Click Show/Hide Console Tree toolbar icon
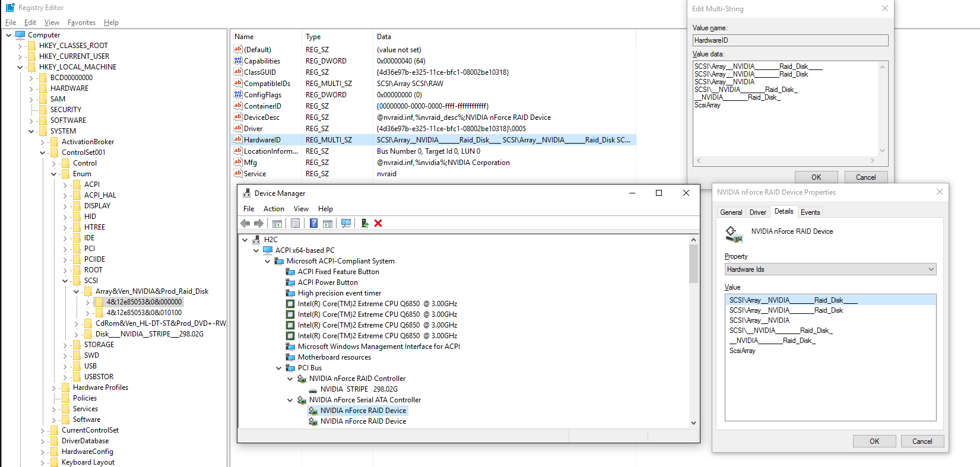 pos(277,223)
